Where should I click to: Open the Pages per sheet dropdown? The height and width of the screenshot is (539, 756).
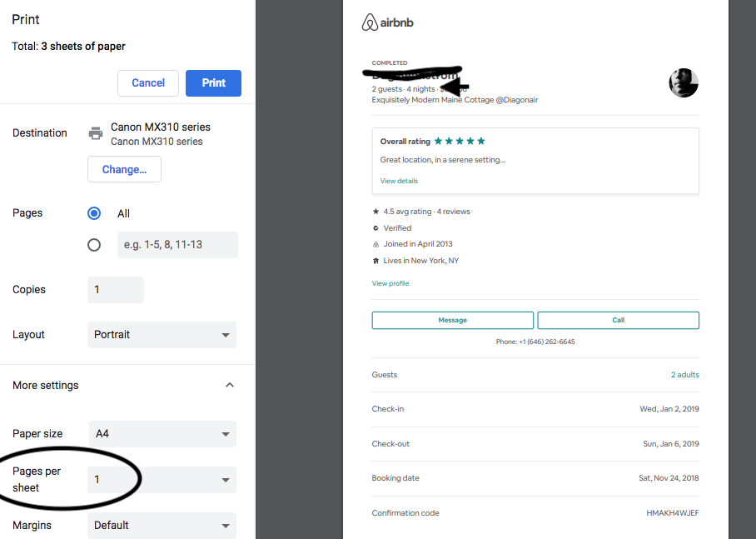tap(162, 480)
